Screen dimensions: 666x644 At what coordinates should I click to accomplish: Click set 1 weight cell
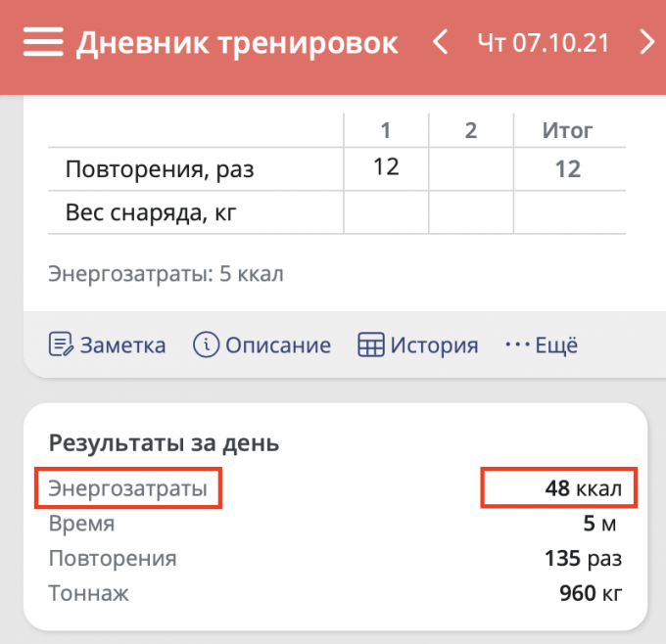(x=386, y=212)
